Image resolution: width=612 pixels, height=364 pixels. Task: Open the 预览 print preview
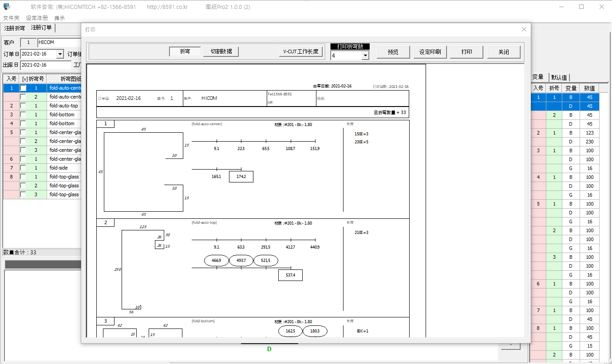click(393, 52)
